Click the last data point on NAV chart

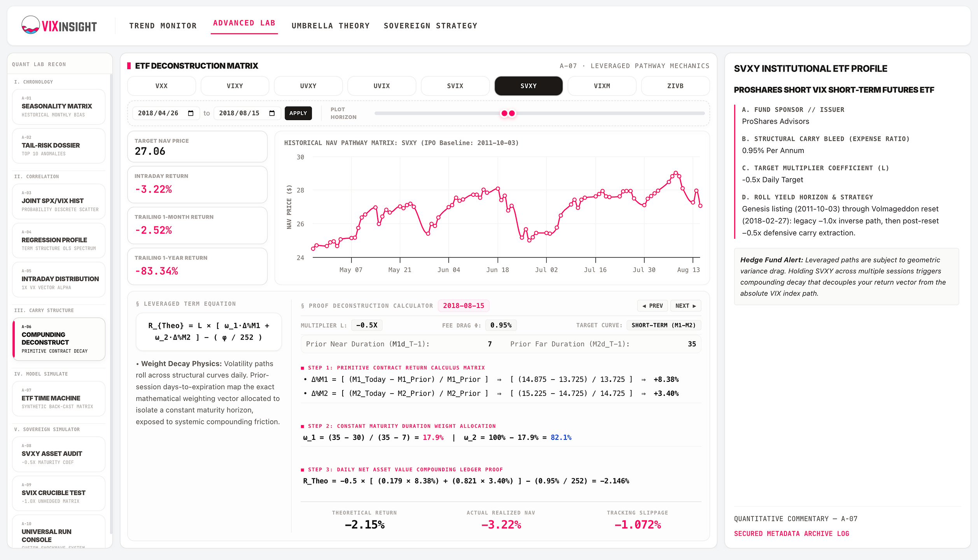point(700,206)
